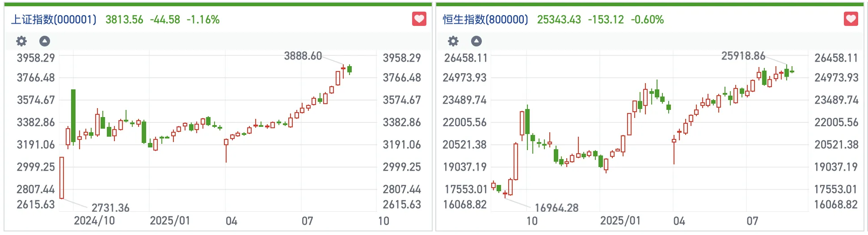The image size is (868, 235).
Task: Select 2025/01 on the 恒生指数 time axis
Action: 620,221
